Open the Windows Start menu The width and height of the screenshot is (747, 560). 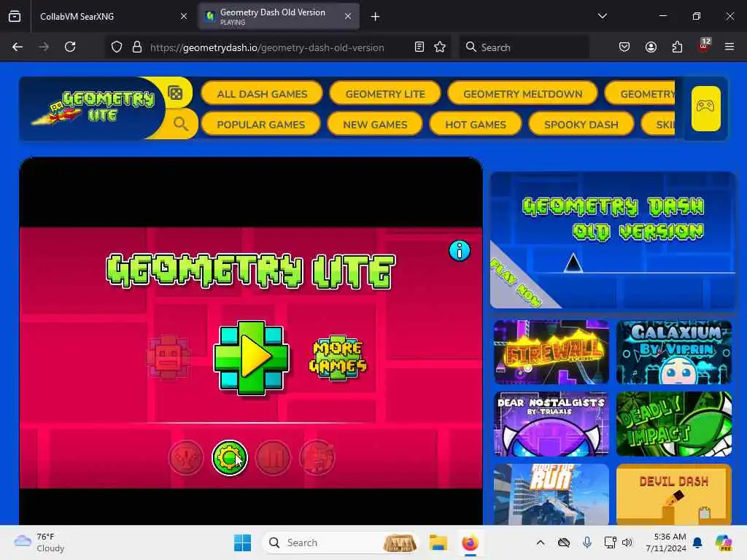(x=242, y=542)
